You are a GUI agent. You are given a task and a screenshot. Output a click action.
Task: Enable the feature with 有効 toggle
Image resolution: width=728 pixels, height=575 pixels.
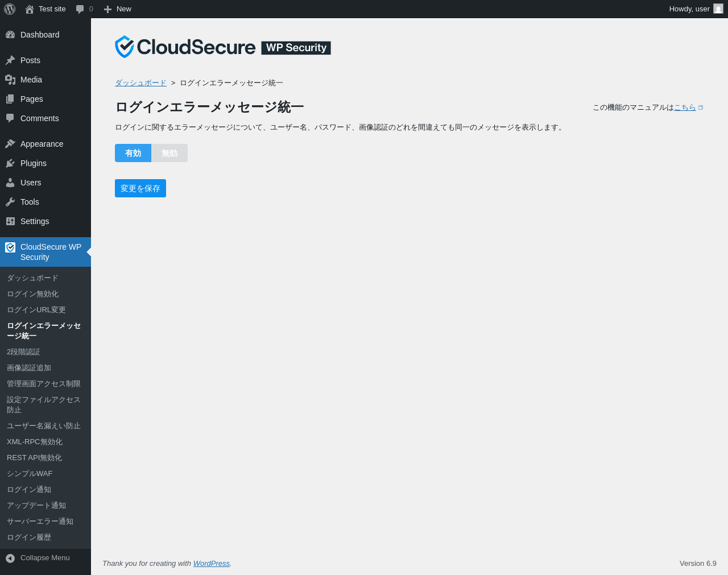[x=133, y=153]
